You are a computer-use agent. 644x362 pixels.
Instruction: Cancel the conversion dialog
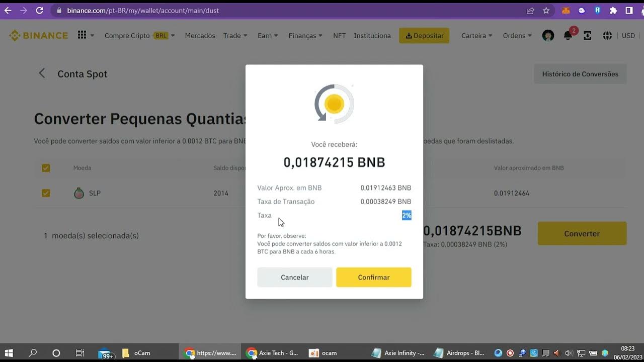295,277
